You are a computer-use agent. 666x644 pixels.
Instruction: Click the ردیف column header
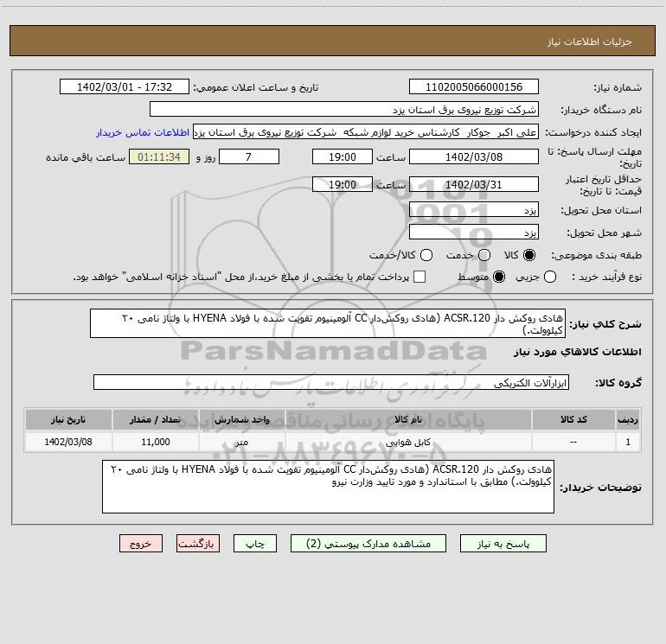point(628,420)
